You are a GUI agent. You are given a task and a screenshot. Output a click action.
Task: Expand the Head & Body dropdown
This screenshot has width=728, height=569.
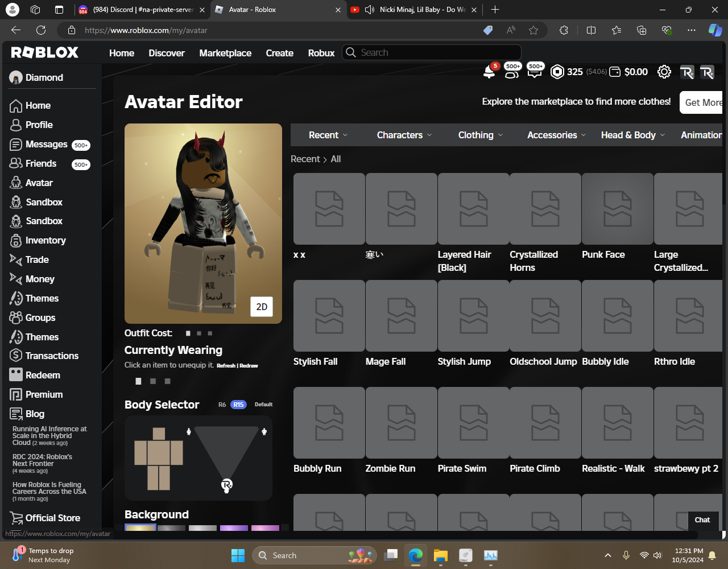633,135
